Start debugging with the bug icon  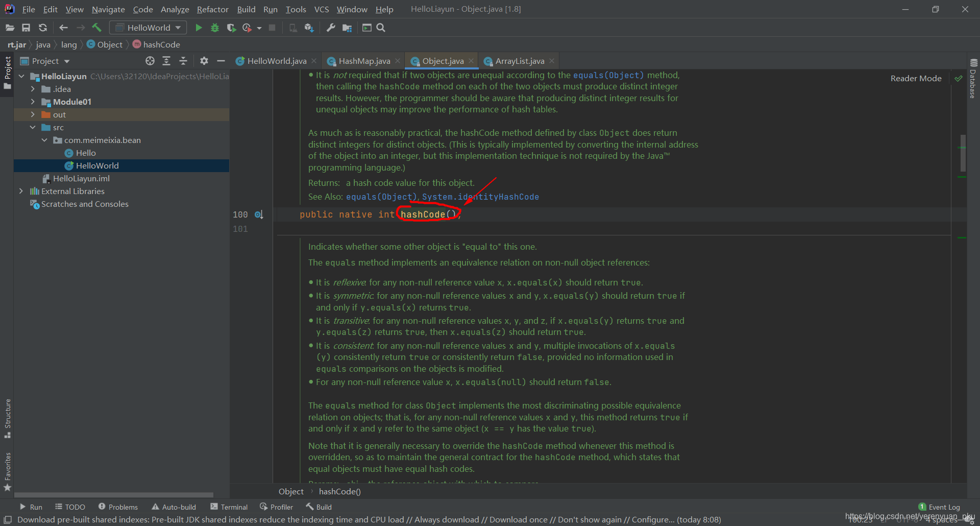(215, 28)
